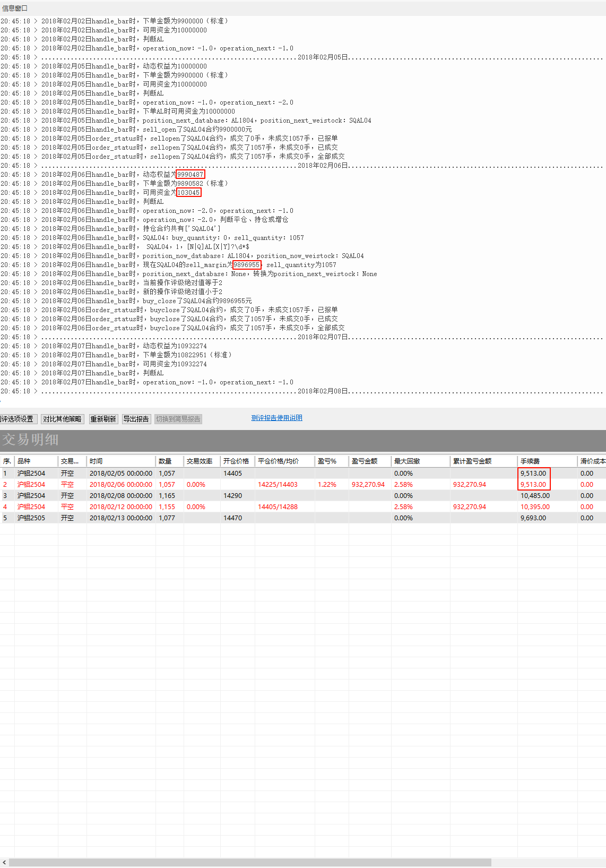
Task: Click the 信息窗口 panel title
Action: [x=15, y=8]
